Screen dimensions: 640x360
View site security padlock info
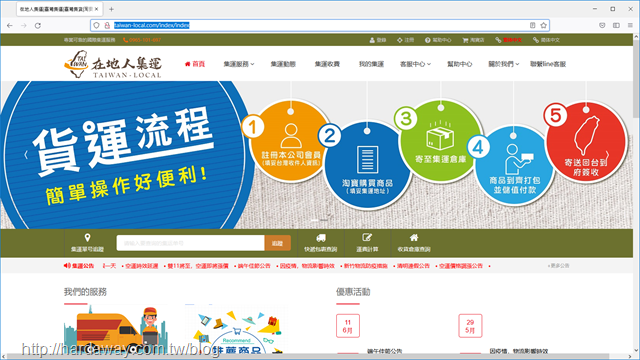tap(107, 25)
